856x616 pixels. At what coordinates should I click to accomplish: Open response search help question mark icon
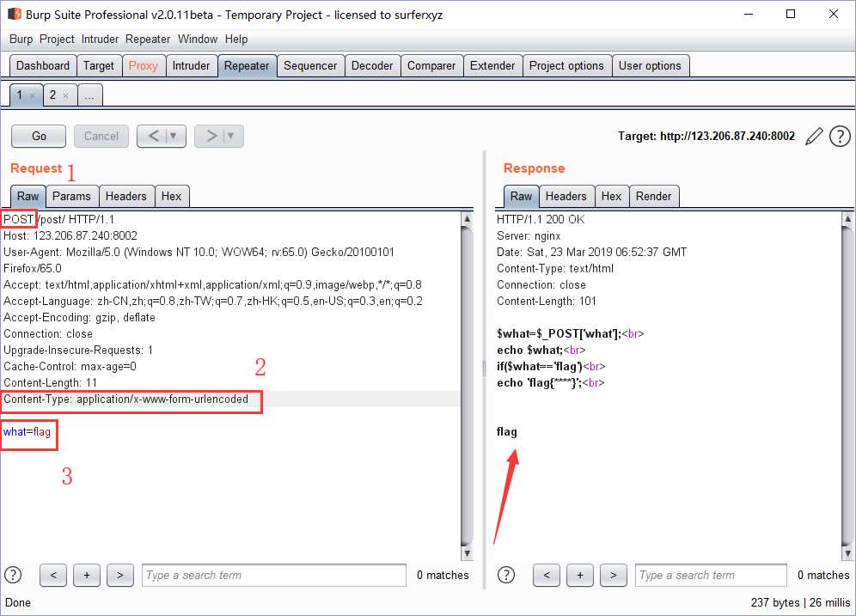pos(506,575)
